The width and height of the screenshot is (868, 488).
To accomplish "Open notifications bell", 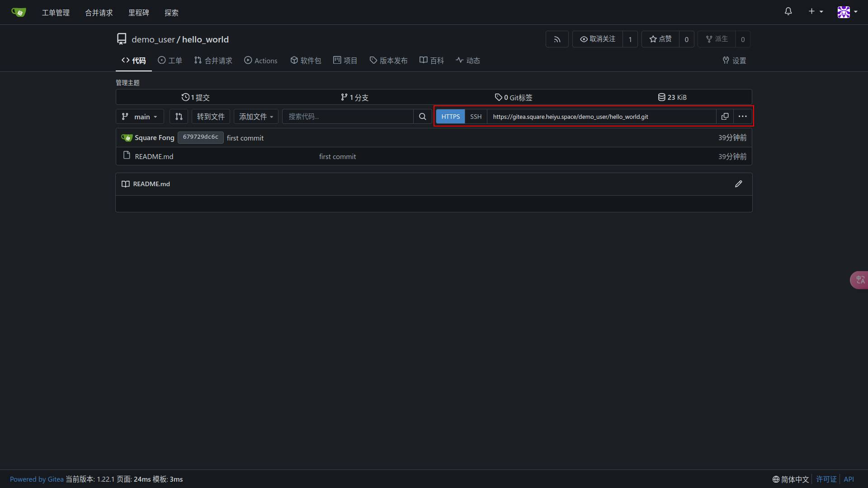I will coord(788,11).
